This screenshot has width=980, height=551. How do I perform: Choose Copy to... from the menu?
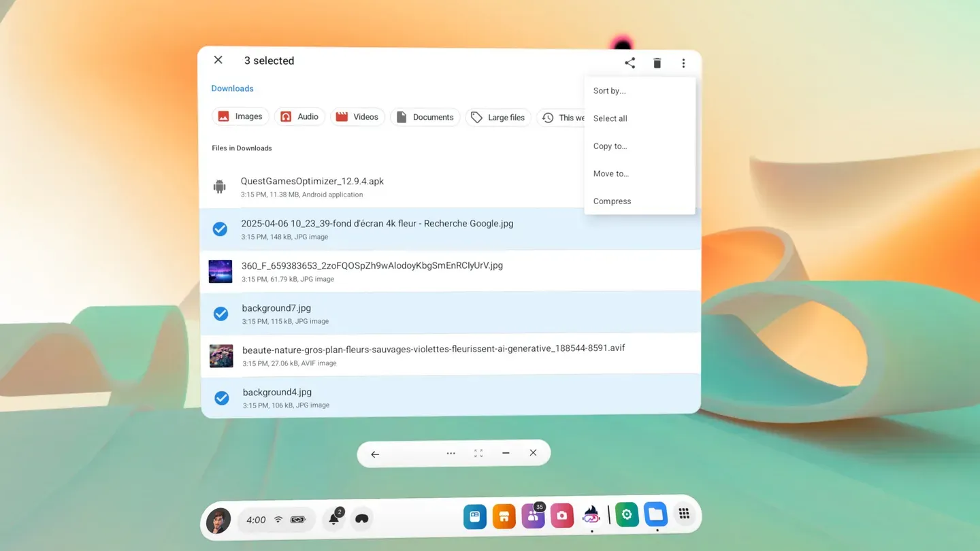610,146
